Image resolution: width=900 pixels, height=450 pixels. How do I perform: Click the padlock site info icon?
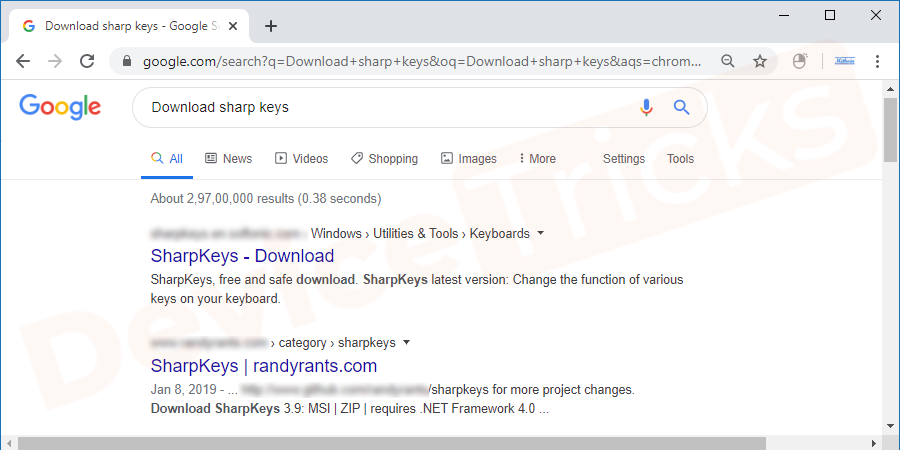pyautogui.click(x=127, y=61)
